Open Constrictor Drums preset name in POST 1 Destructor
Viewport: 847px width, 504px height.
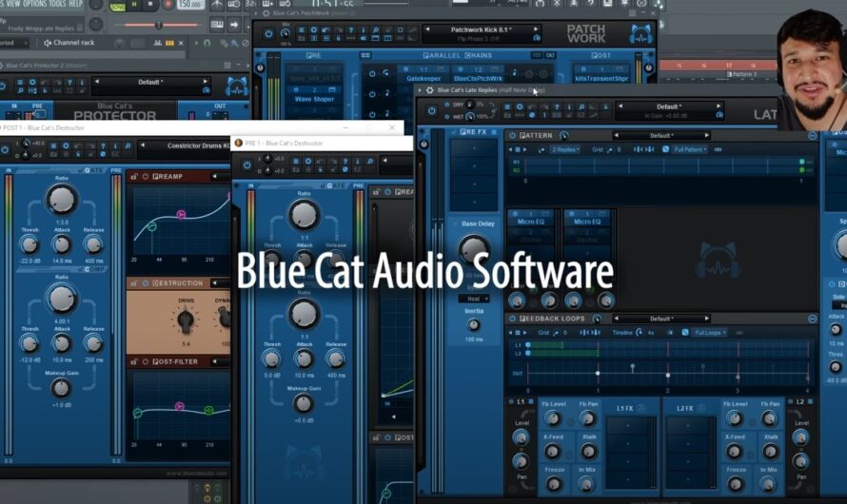pos(198,145)
